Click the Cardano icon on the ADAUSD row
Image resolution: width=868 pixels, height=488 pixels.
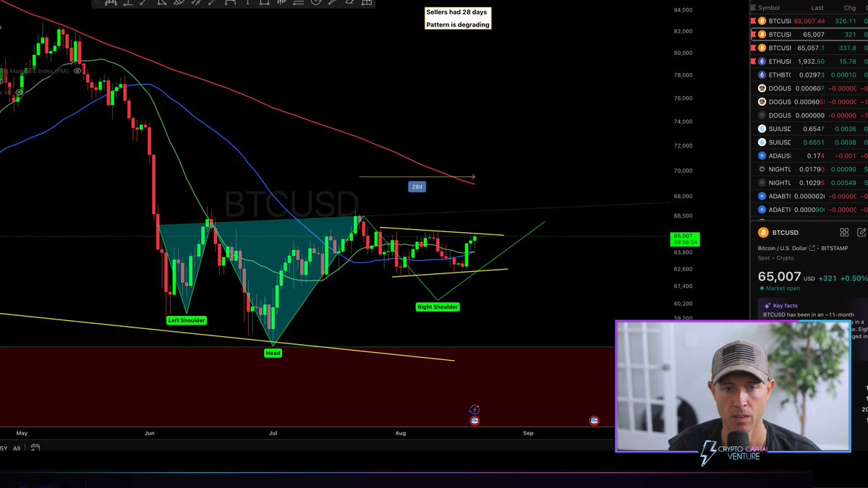(x=762, y=155)
